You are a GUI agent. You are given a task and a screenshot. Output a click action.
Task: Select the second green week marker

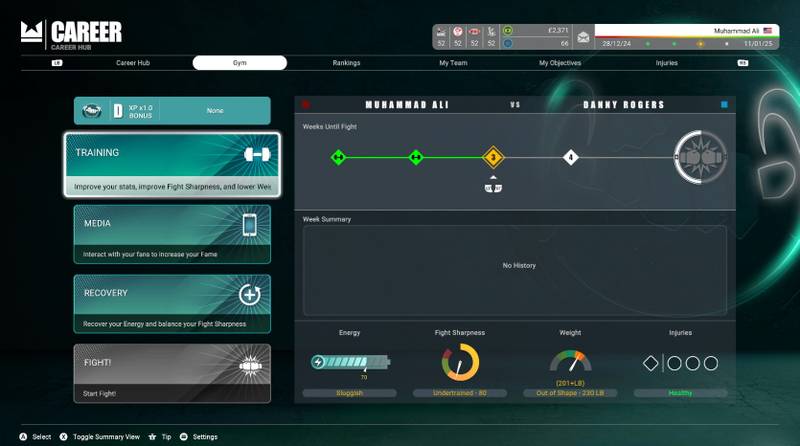416,157
